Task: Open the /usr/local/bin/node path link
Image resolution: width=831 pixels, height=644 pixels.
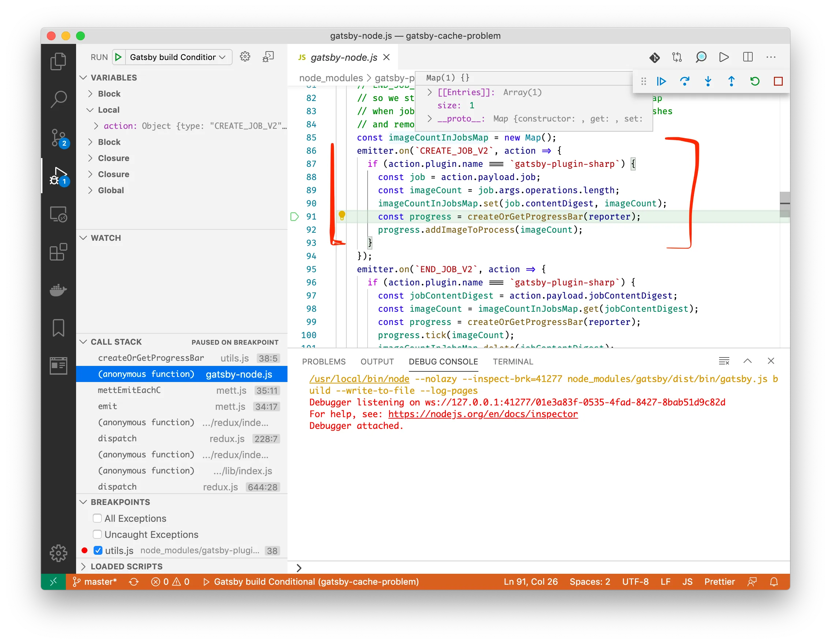Action: (x=359, y=379)
